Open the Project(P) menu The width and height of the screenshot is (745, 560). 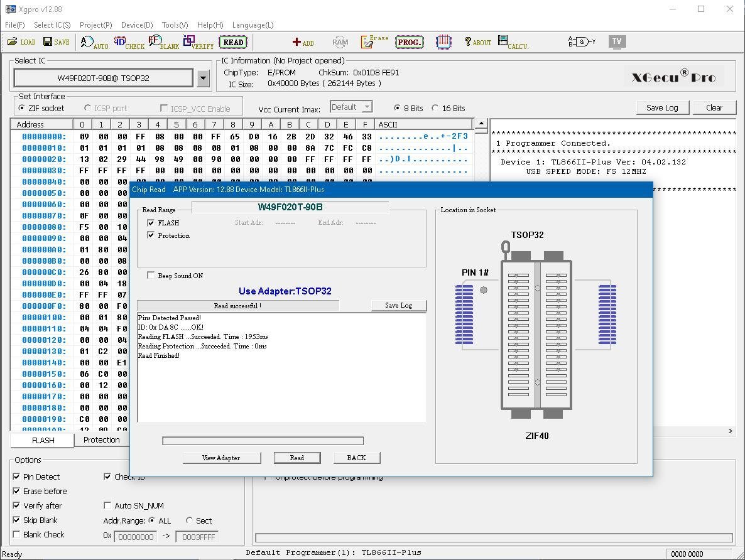(96, 24)
